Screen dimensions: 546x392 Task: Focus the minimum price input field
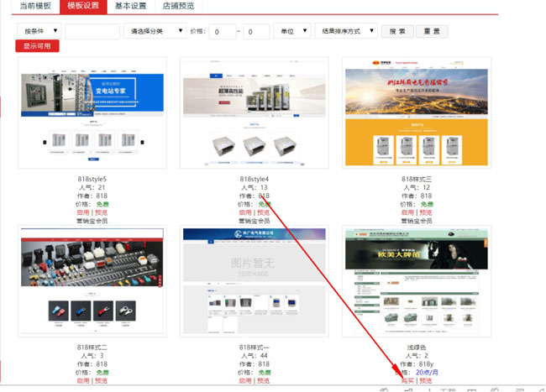(x=222, y=32)
